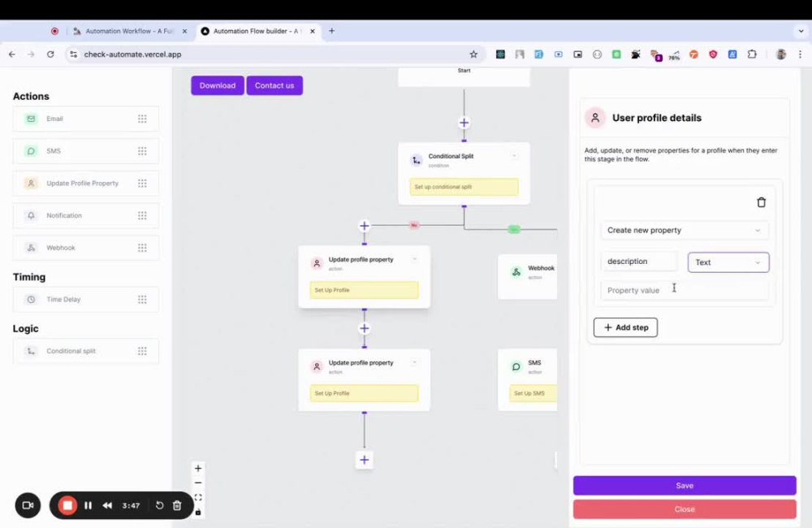Screen dimensions: 812x528
Task: Click the drag handle beside Webhook action
Action: pyautogui.click(x=142, y=248)
